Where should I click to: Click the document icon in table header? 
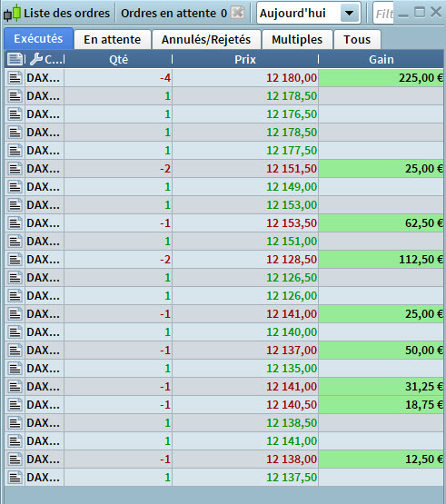(15, 59)
